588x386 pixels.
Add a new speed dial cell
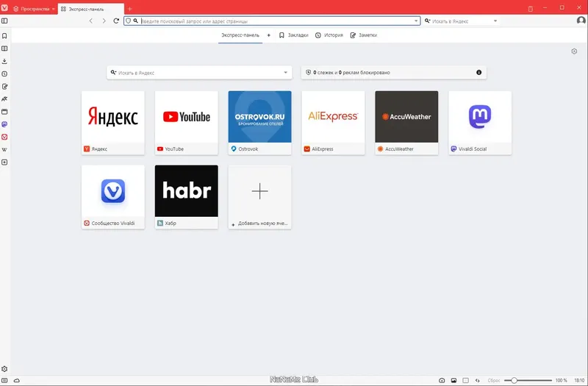260,197
